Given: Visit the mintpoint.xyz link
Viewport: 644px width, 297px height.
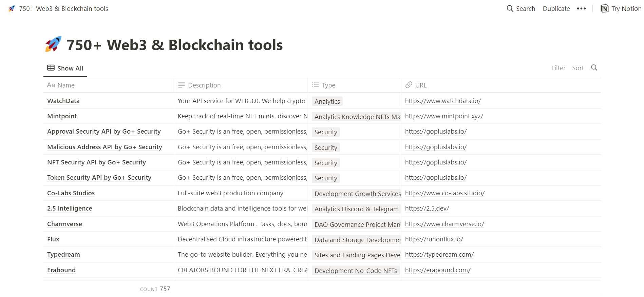Looking at the screenshot, I should pyautogui.click(x=444, y=116).
